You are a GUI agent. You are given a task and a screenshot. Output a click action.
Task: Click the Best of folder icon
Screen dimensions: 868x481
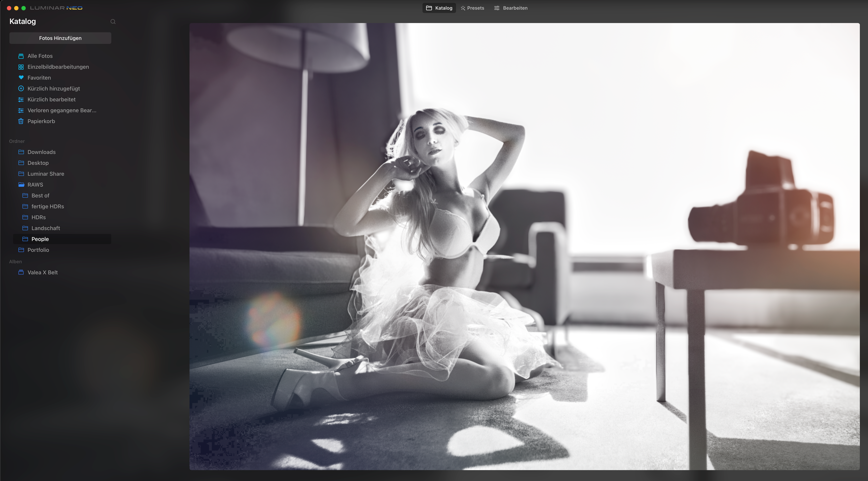(25, 195)
